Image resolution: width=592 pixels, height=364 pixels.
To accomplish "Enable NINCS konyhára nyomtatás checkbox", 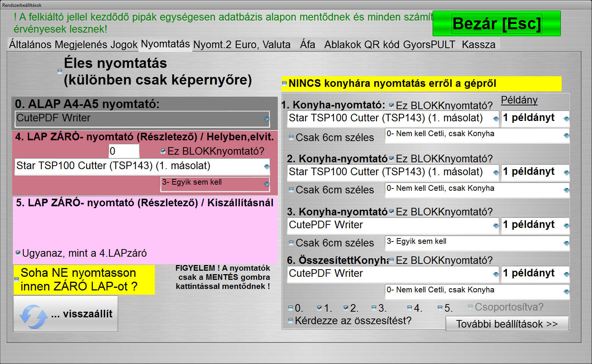I will click(x=284, y=83).
